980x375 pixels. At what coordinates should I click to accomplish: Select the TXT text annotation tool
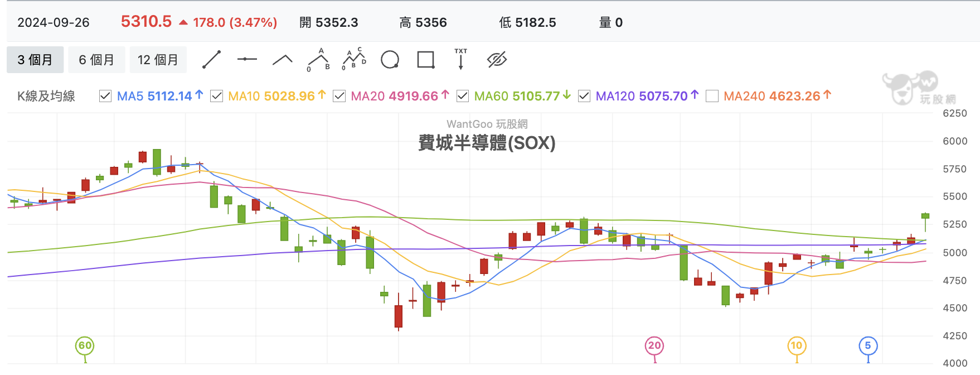(461, 59)
